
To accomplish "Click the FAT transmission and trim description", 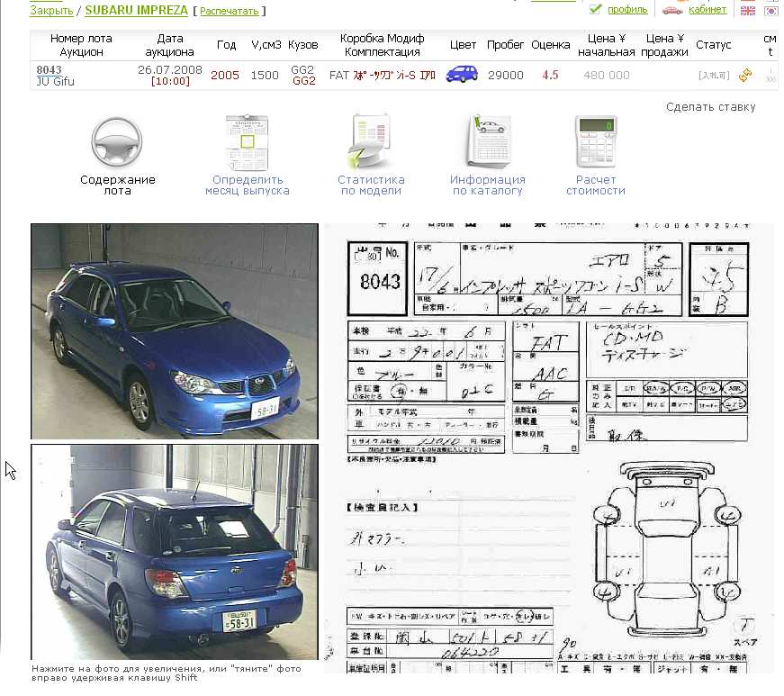I will point(382,75).
